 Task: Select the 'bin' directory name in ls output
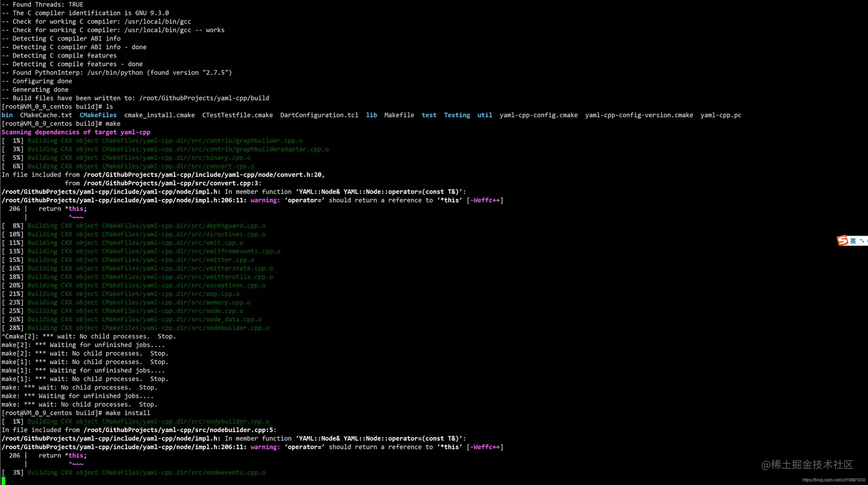pyautogui.click(x=7, y=115)
